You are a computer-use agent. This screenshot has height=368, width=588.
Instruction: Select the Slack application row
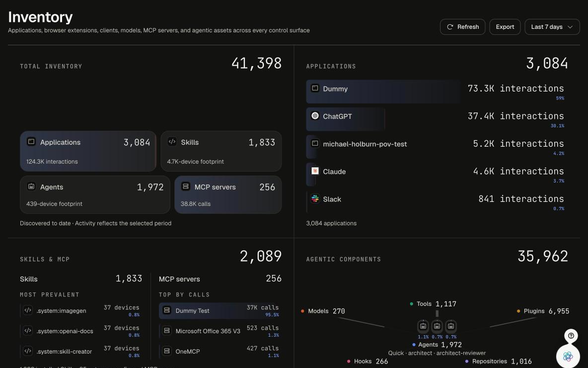click(x=437, y=201)
